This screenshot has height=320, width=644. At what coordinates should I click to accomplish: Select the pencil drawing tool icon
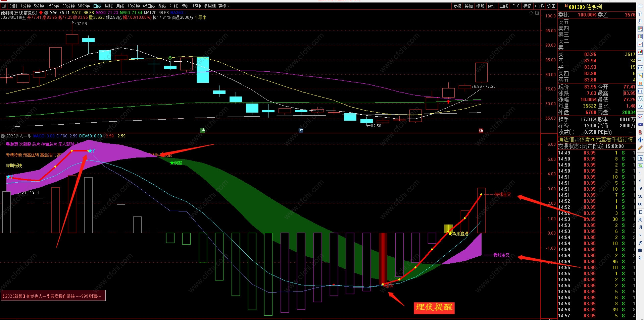click(x=640, y=147)
